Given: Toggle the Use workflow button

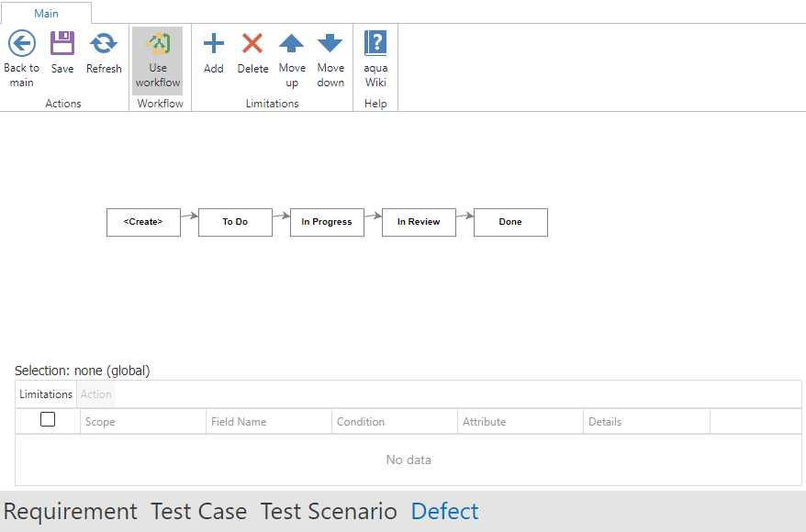Looking at the screenshot, I should (x=158, y=61).
